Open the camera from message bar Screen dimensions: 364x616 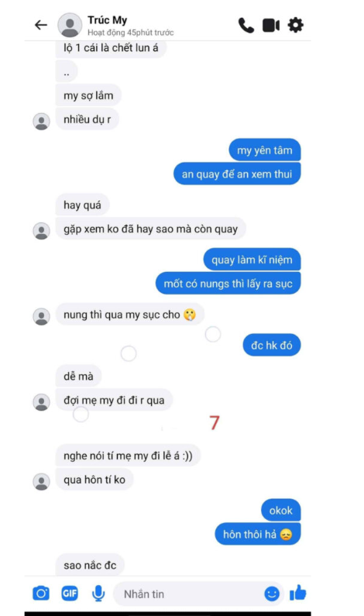point(41,594)
